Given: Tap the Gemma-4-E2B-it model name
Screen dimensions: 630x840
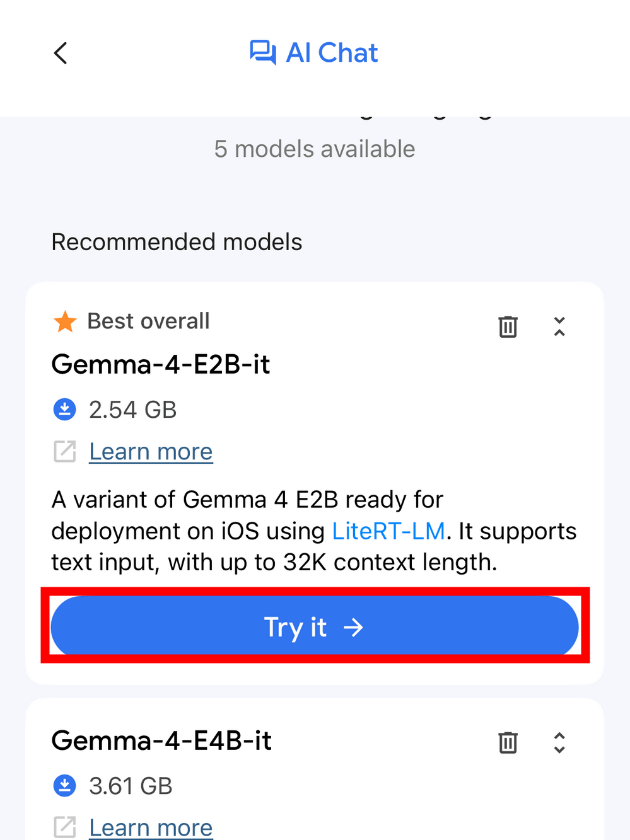Looking at the screenshot, I should (x=161, y=364).
